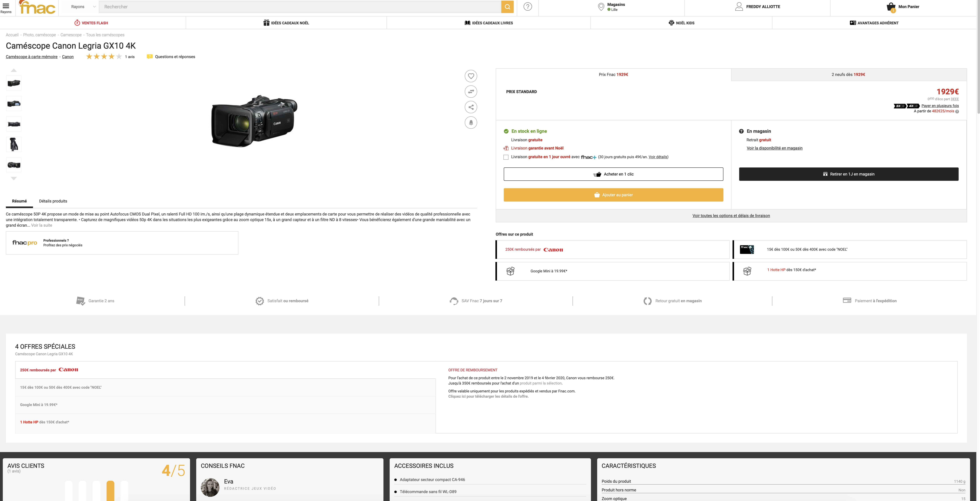Add product to wishlist with heart icon

pyautogui.click(x=471, y=76)
